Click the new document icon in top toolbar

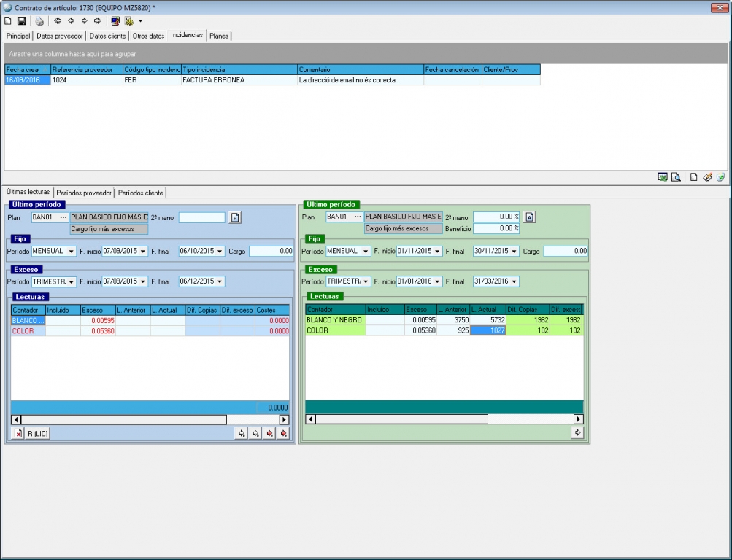[8, 21]
